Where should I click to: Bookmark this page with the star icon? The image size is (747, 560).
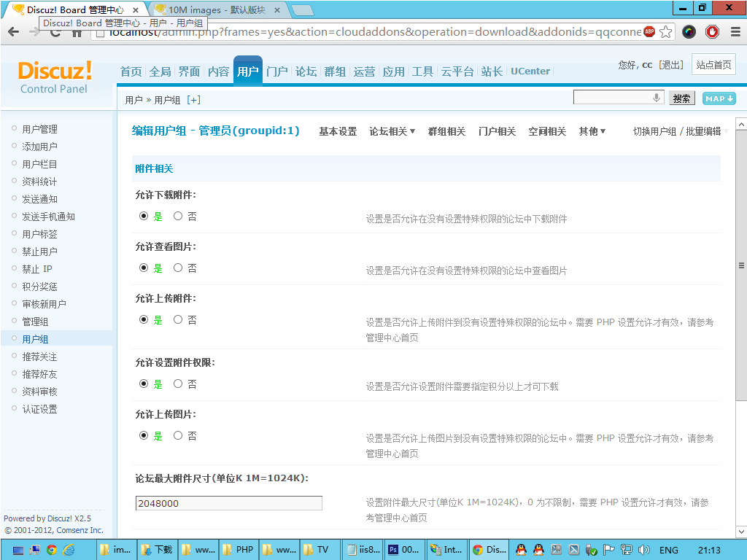(665, 32)
